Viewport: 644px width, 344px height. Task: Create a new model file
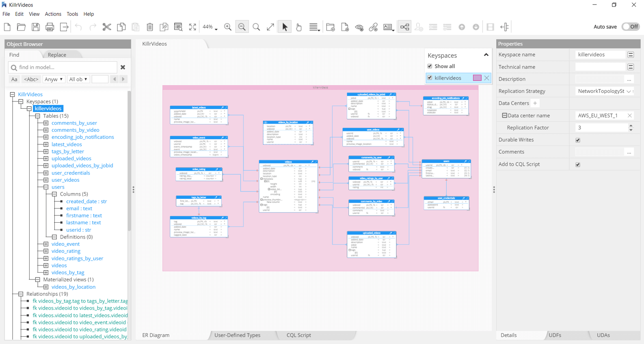coord(7,27)
